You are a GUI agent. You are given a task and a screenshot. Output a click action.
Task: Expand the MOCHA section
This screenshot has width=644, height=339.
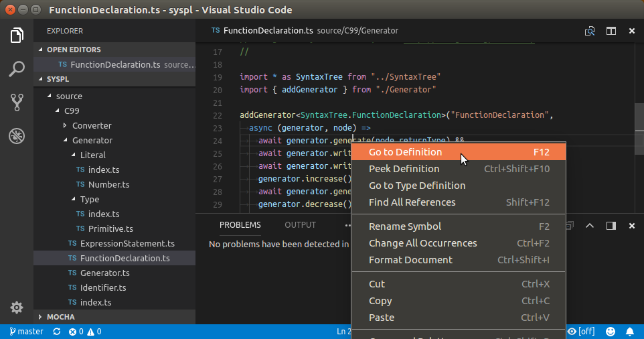pos(60,317)
